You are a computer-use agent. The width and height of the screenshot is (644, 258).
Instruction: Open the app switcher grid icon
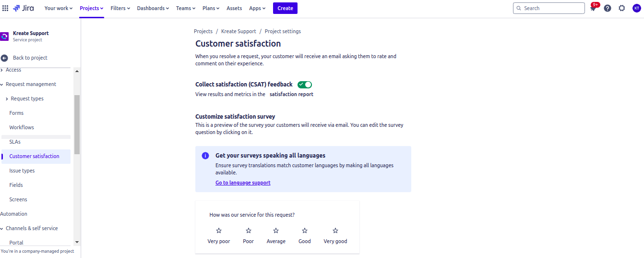point(5,8)
